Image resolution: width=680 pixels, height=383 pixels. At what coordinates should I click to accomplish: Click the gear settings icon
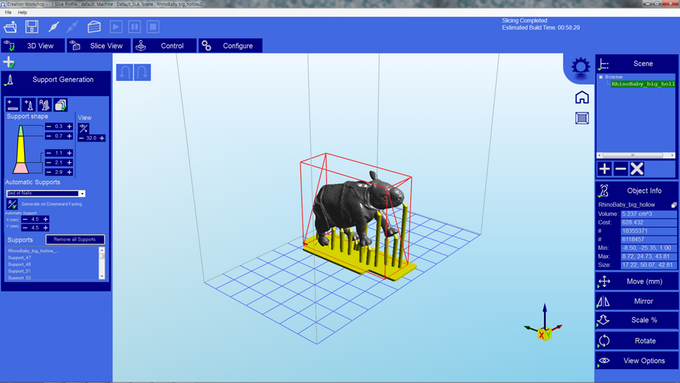tap(580, 67)
